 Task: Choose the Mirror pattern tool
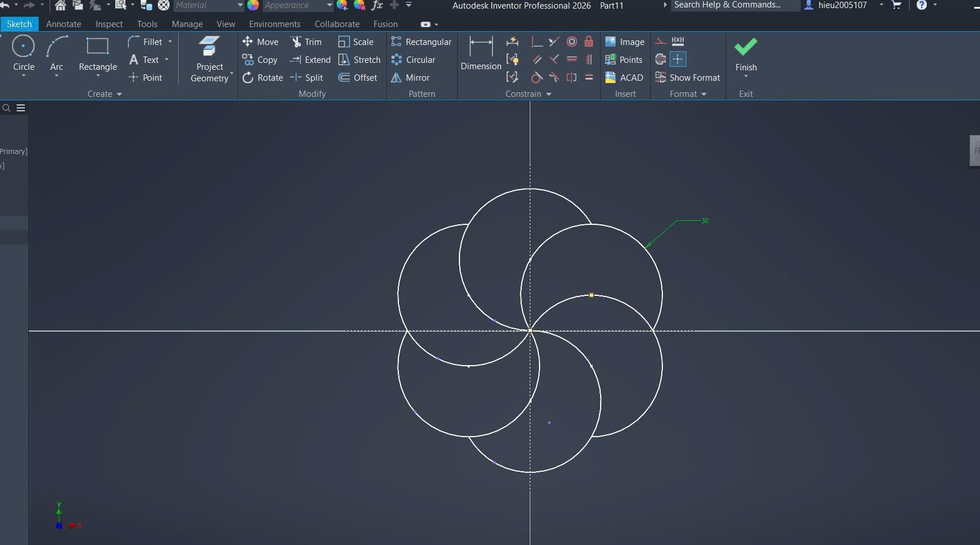click(410, 78)
